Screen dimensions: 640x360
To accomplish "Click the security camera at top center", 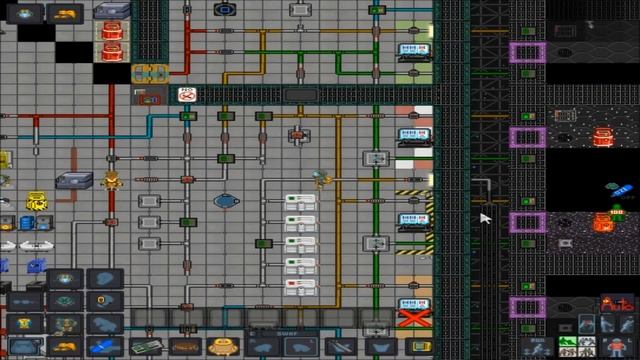I will click(x=225, y=9).
